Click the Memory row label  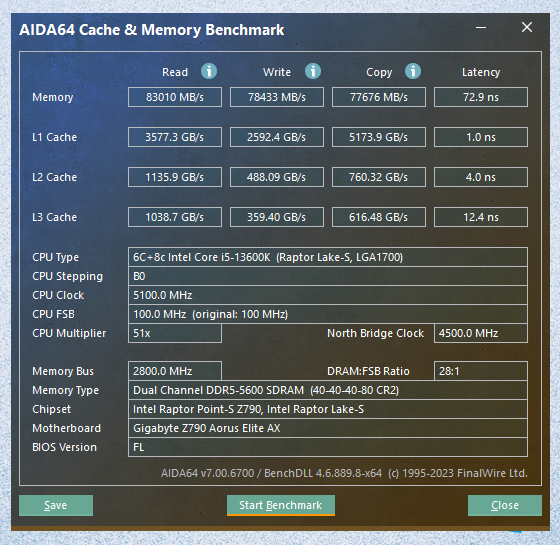52,97
